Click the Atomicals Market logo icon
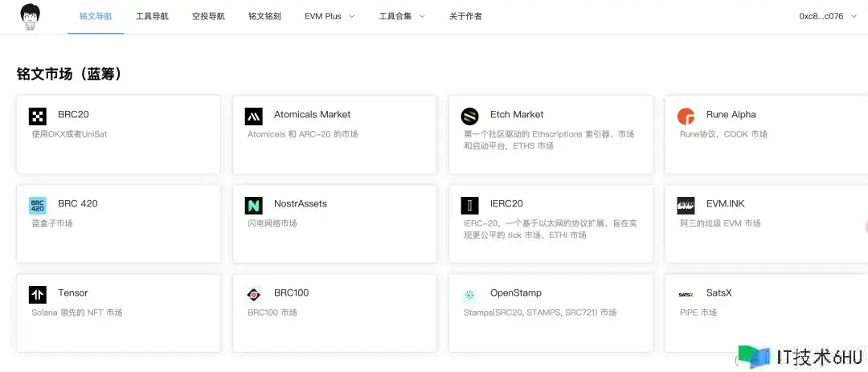868x372 pixels. coord(253,117)
